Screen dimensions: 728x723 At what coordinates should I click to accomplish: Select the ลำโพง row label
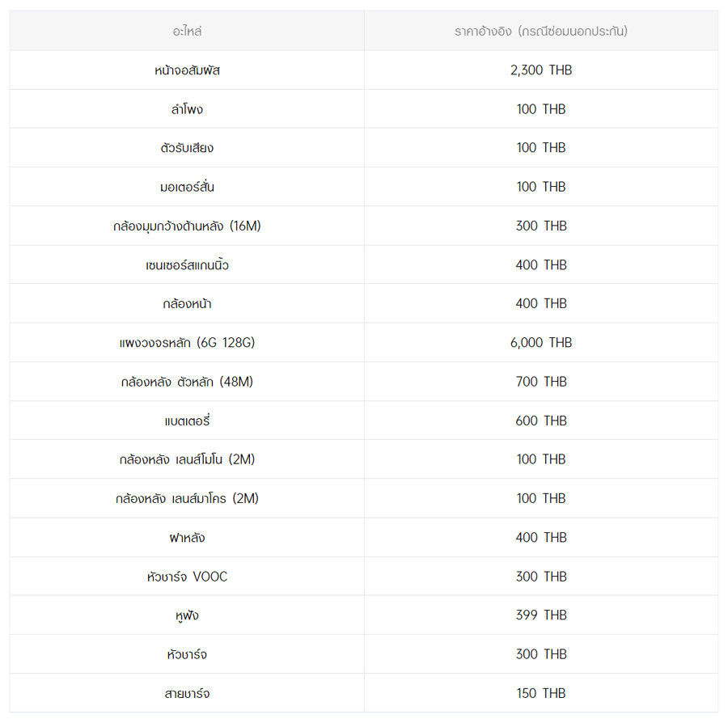(x=187, y=109)
